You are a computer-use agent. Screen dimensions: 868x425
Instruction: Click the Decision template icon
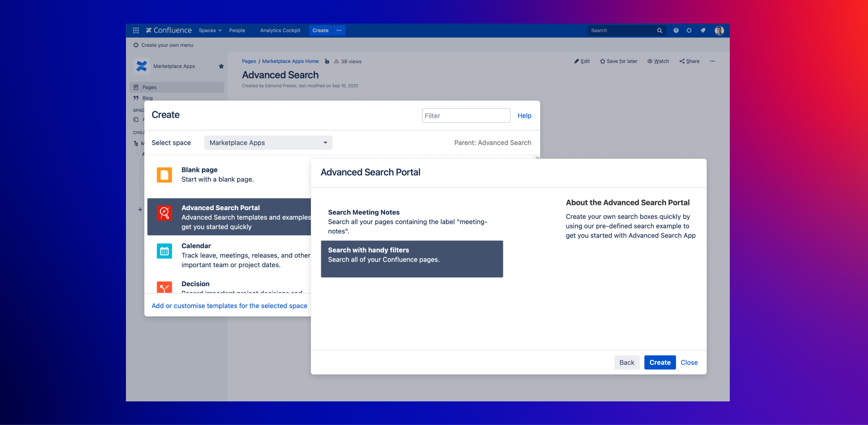click(164, 287)
